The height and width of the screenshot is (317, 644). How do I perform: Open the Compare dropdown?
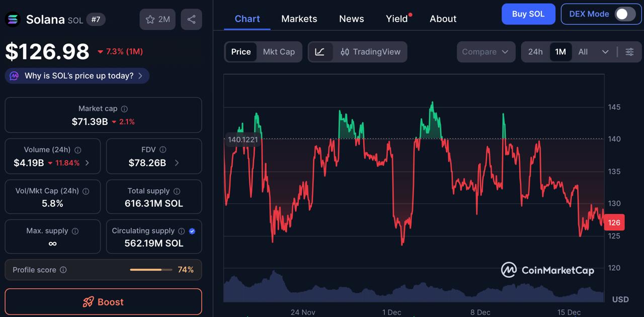click(x=486, y=51)
